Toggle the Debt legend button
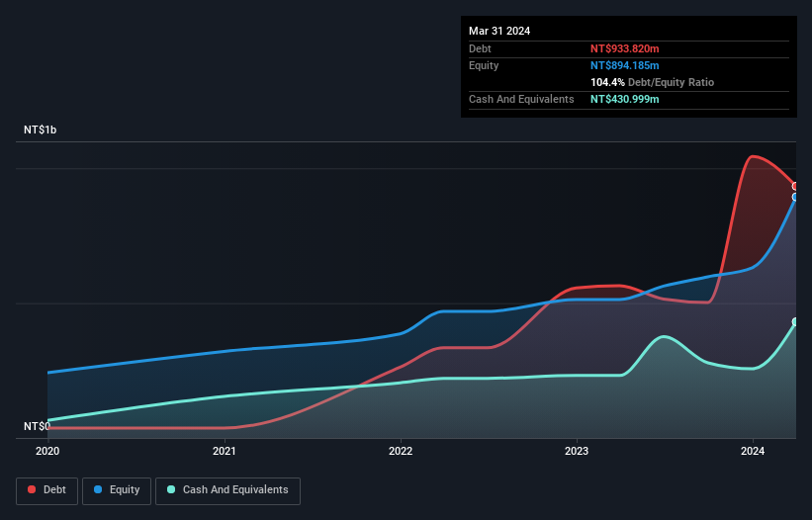812x520 pixels. (46, 490)
